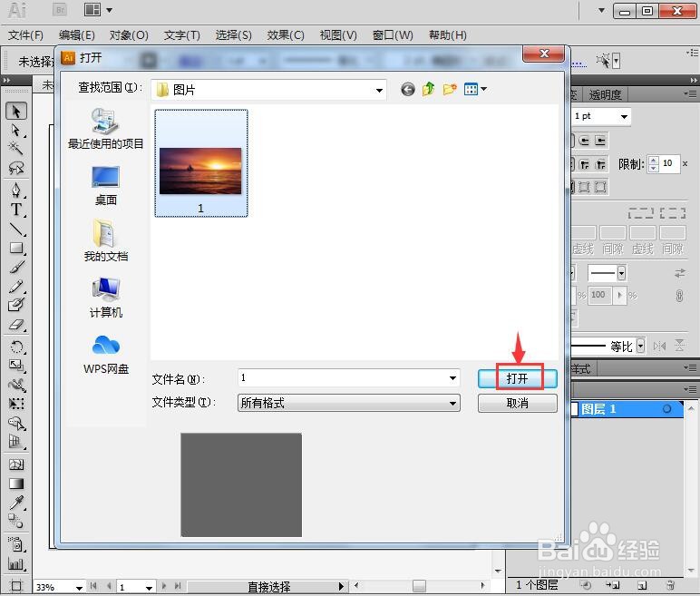
Task: Open the 效果(C) menu
Action: [286, 34]
